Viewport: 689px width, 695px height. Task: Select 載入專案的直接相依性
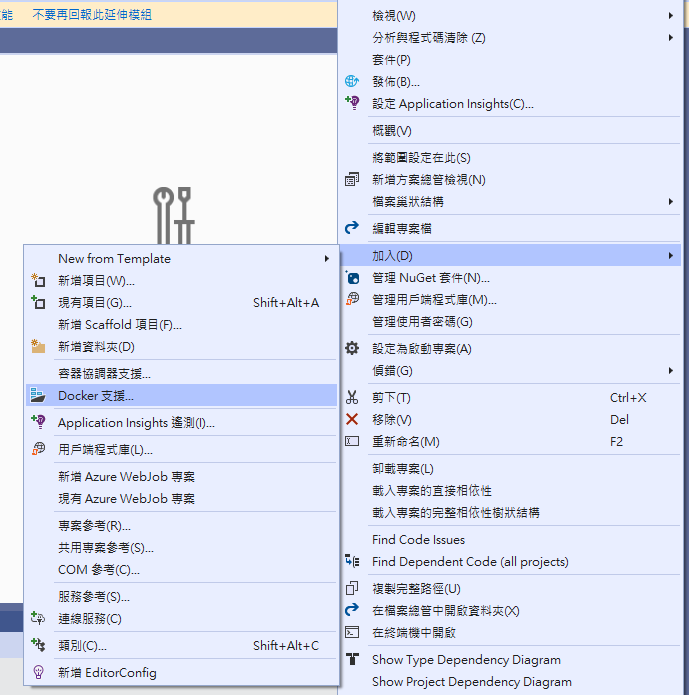[x=511, y=491]
